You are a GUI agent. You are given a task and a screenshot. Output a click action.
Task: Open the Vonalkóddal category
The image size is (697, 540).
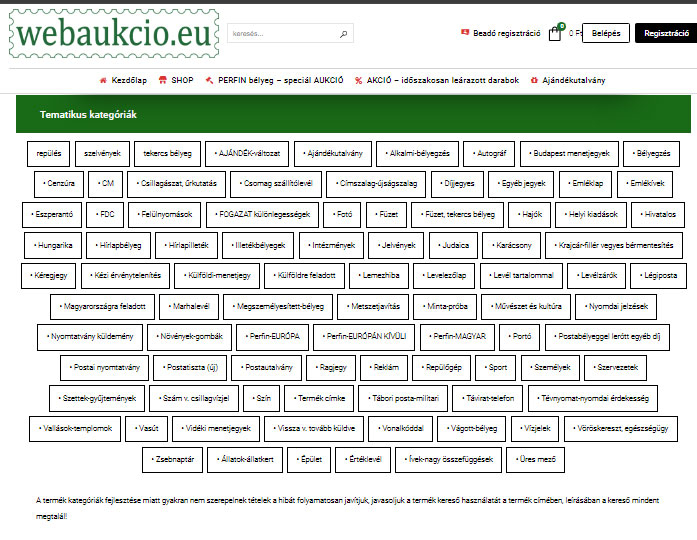click(401, 429)
